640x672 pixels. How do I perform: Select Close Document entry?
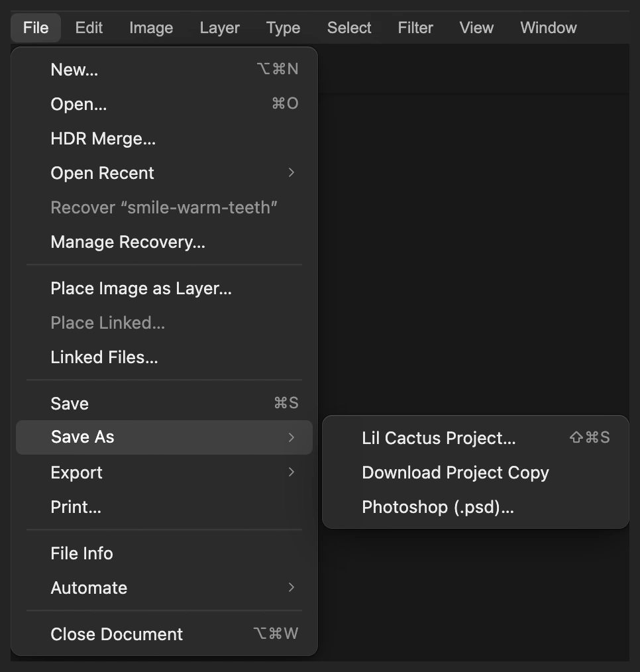click(164, 634)
